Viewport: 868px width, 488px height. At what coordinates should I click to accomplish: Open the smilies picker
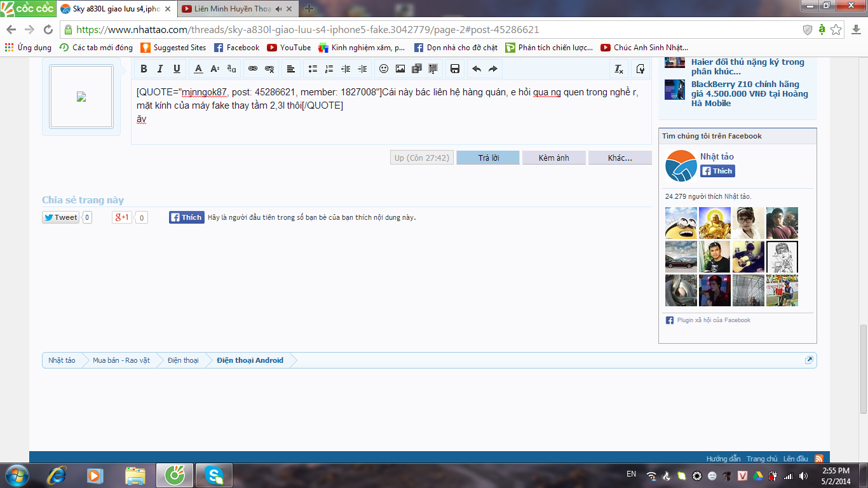[384, 69]
